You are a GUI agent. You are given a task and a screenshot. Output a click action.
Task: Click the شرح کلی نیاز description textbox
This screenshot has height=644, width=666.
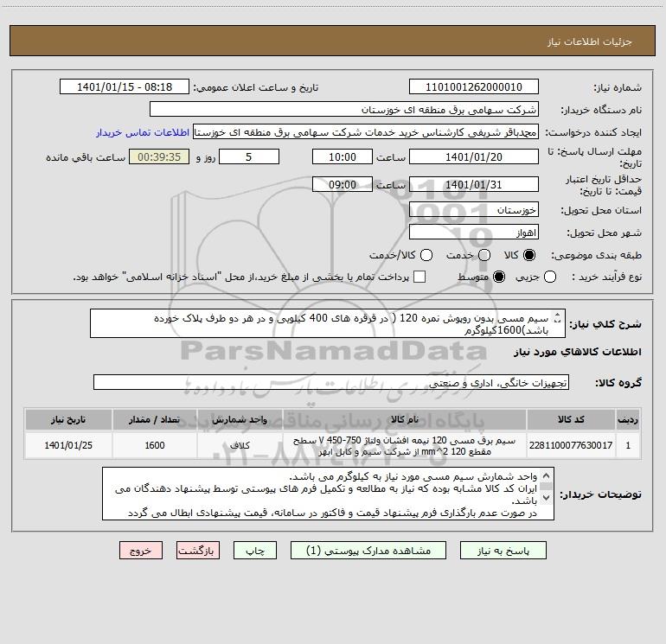[x=328, y=323]
